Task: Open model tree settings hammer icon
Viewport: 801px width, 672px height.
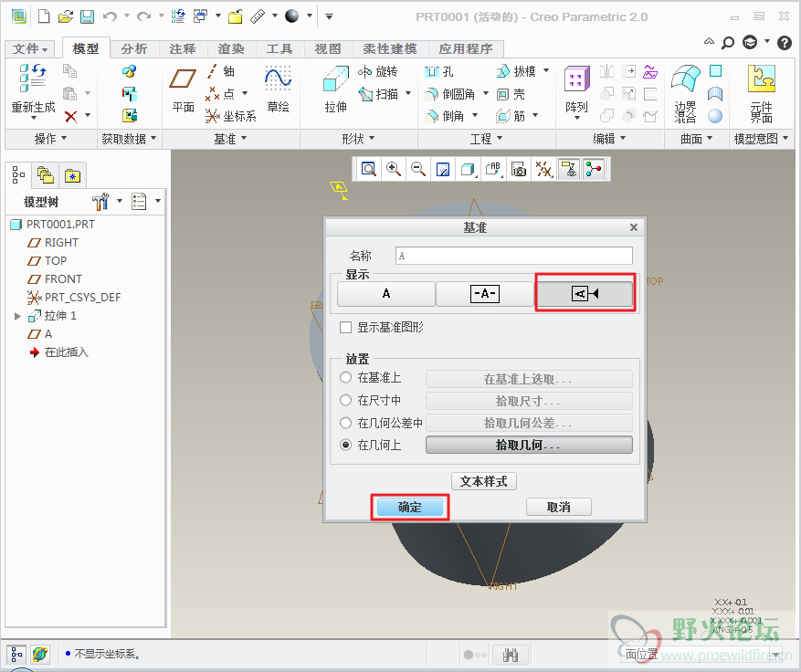Action: click(100, 202)
